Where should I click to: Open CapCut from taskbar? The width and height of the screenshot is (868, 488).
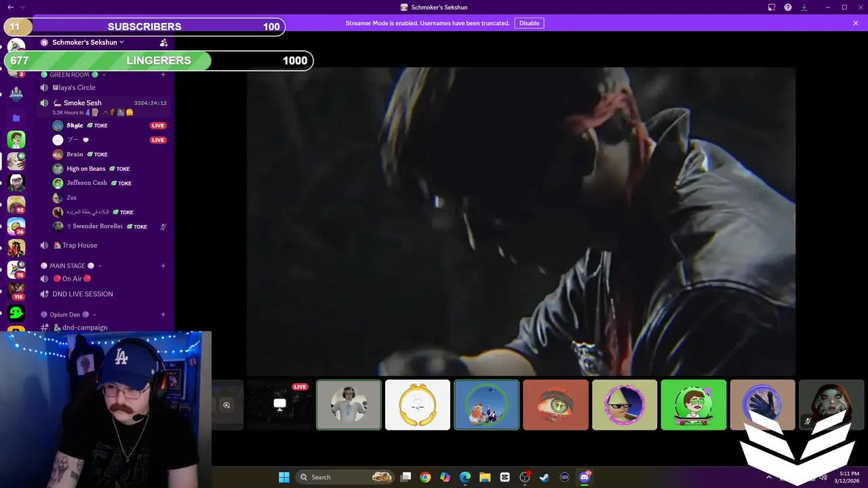tap(505, 477)
